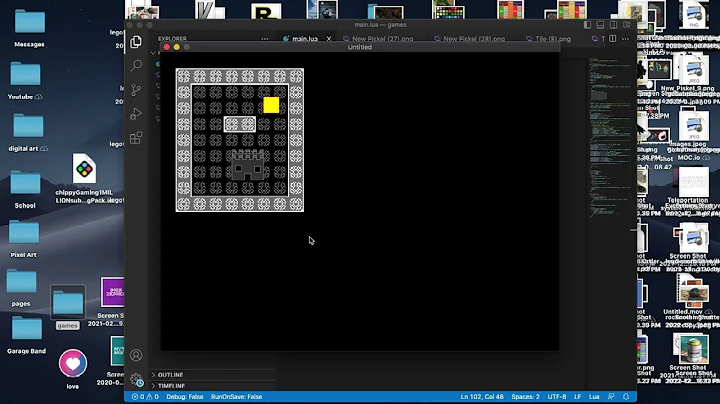Open Explorer panel more actions ellipsis

264,39
